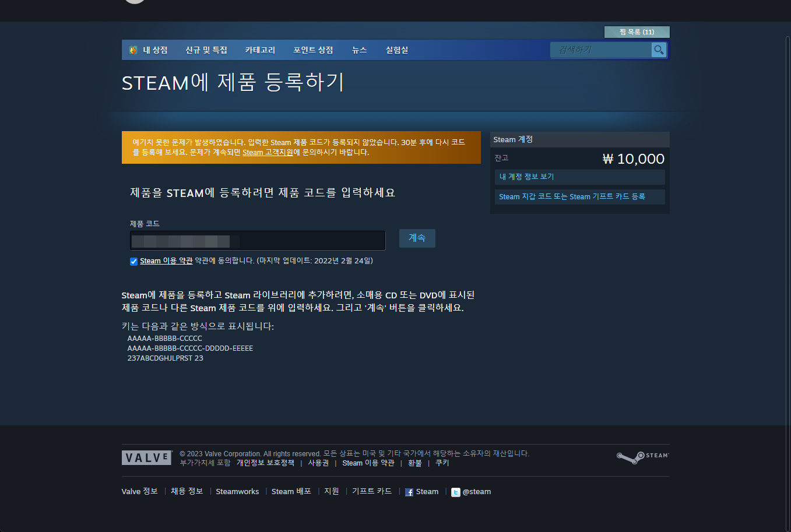Open footer Steam 이용 약관 link
Viewport: 791px width, 532px height.
[368, 463]
